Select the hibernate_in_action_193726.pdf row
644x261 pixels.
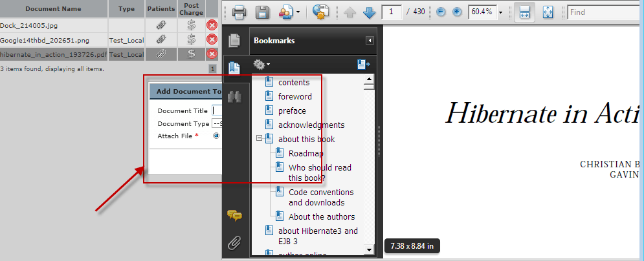[109, 54]
